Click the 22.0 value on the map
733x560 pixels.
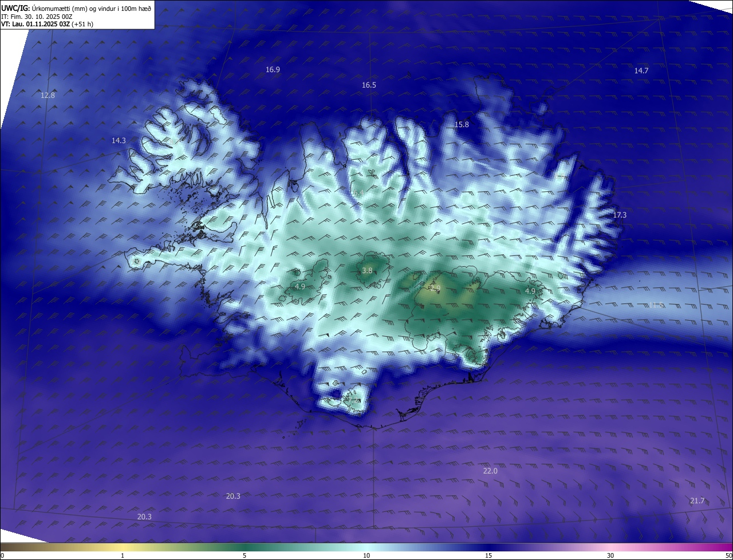[490, 471]
